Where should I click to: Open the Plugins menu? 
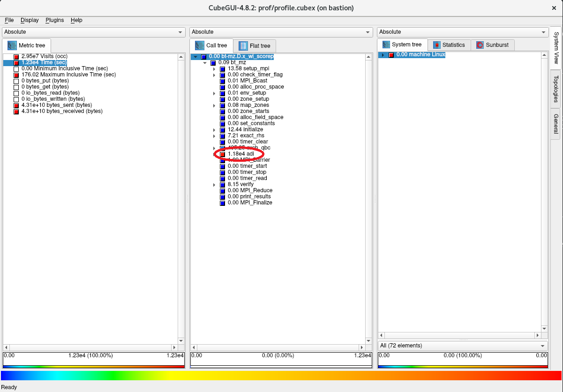[x=54, y=20]
